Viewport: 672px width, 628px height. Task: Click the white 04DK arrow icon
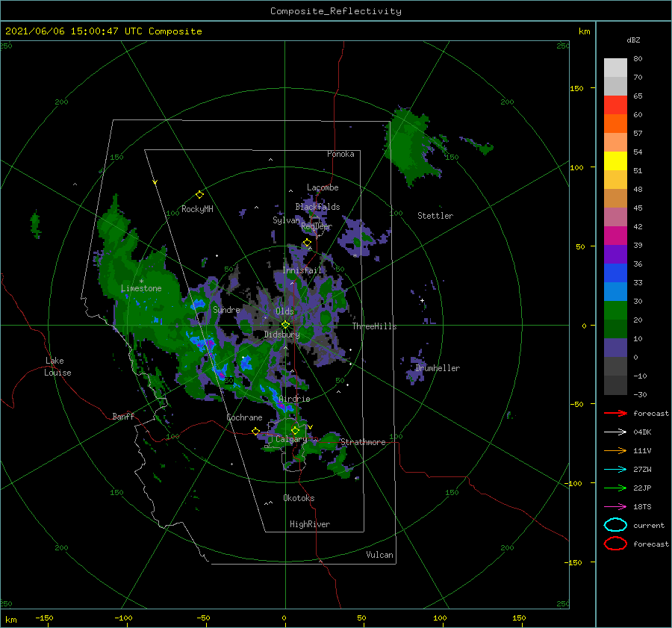[615, 432]
